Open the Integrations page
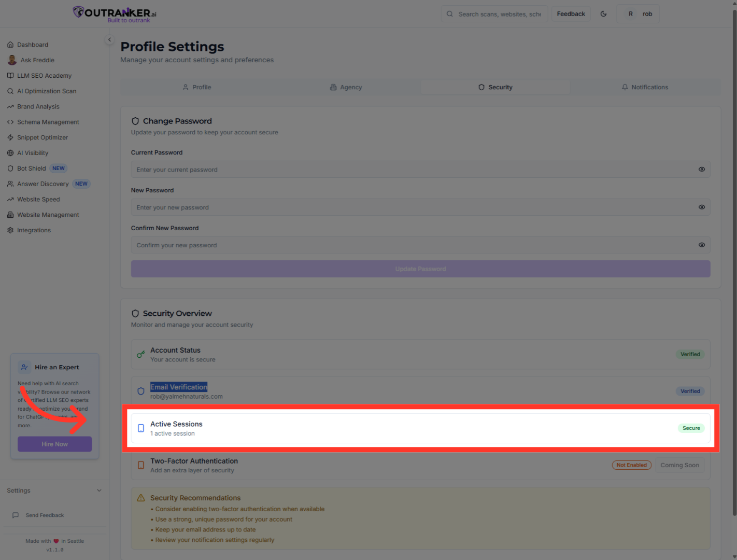This screenshot has width=737, height=560. pyautogui.click(x=34, y=230)
